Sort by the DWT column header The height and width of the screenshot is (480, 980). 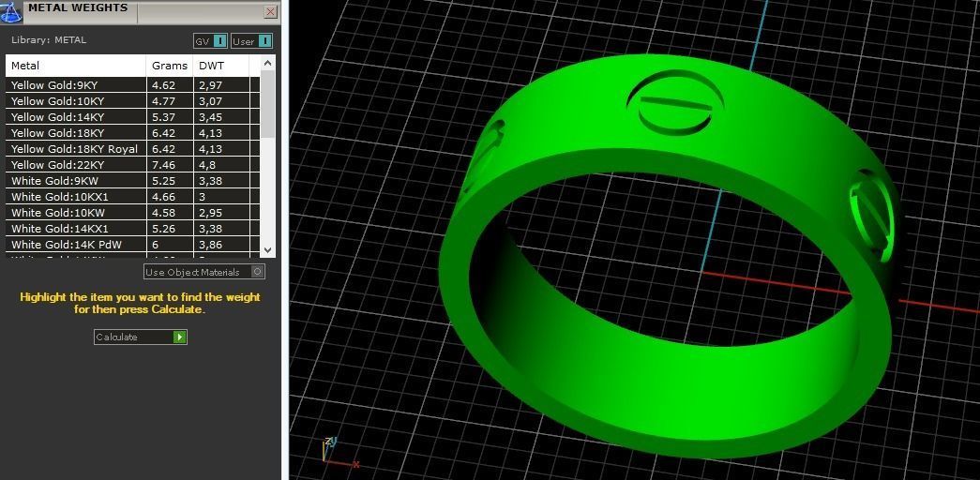click(x=221, y=66)
